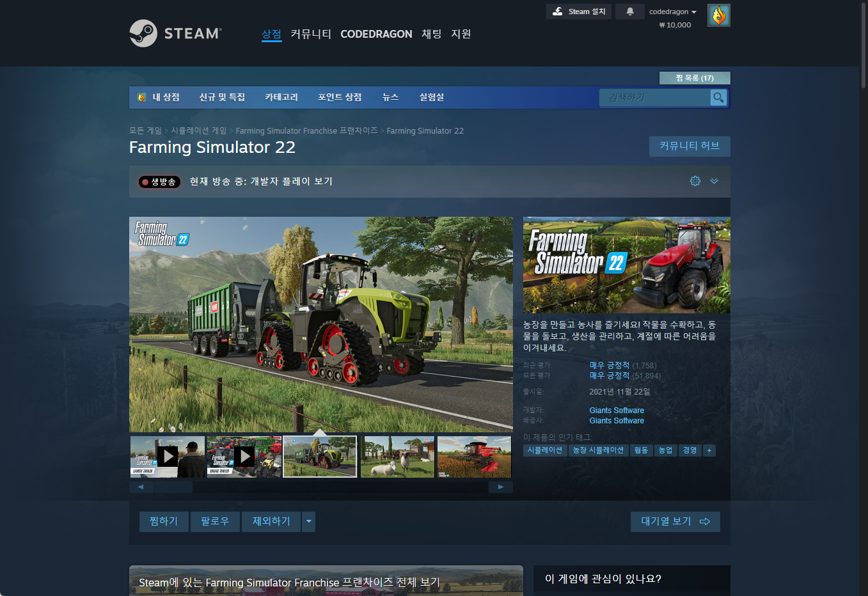Open the 뉴스 tab
The height and width of the screenshot is (596, 868).
[390, 97]
